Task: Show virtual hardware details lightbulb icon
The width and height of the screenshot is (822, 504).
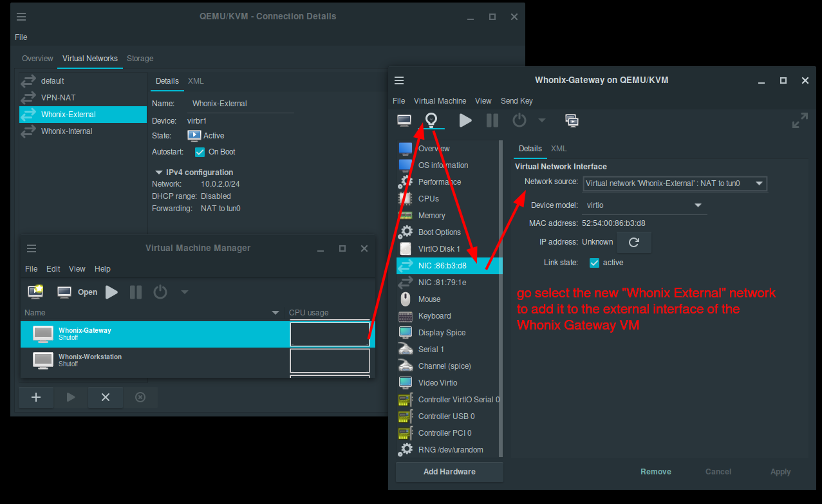Action: tap(432, 120)
